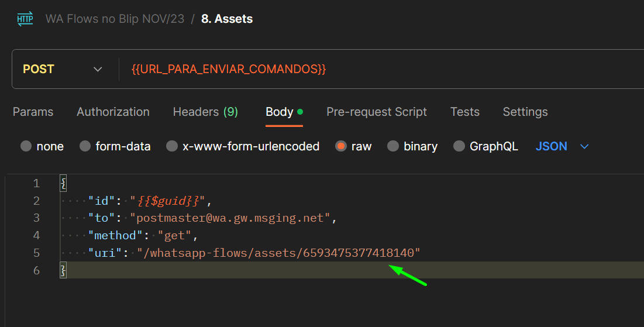Open the Params tab
Image resolution: width=644 pixels, height=327 pixels.
click(x=33, y=112)
